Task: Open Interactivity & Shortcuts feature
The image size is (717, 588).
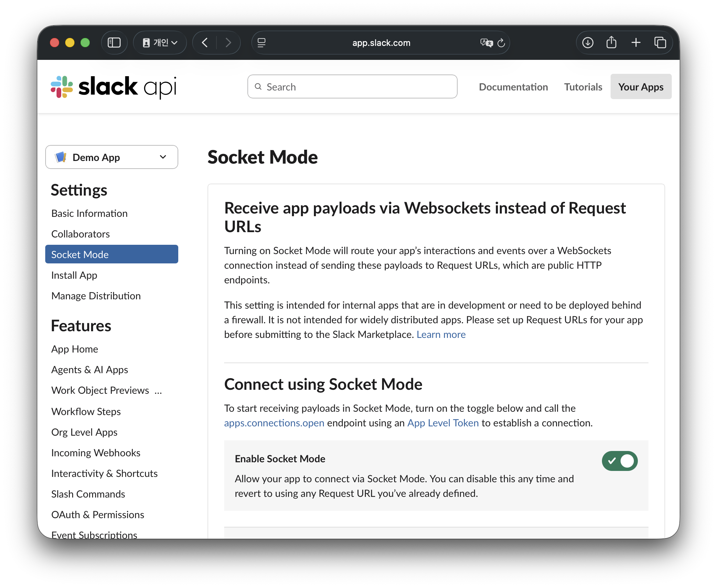Action: click(104, 474)
